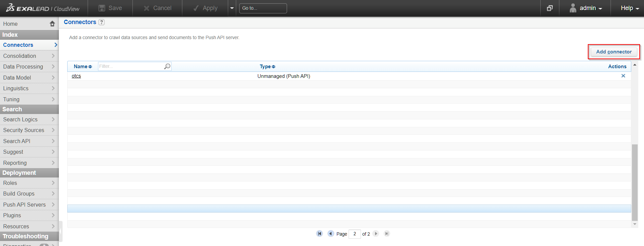The height and width of the screenshot is (246, 644).
Task: Click the Index section header
Action: pyautogui.click(x=29, y=35)
